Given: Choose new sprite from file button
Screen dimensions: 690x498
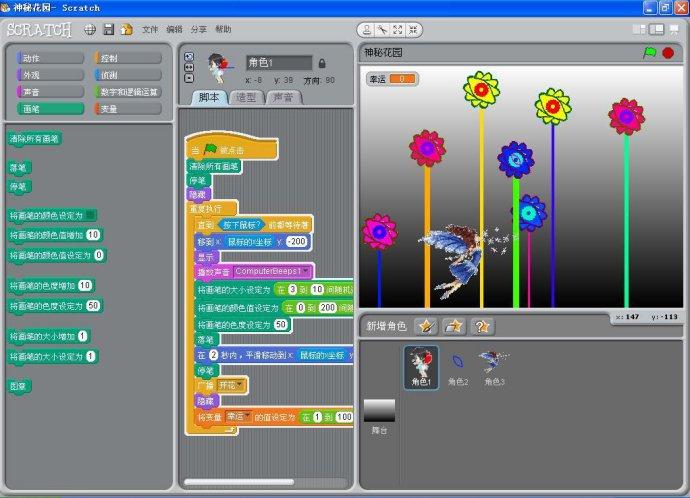Looking at the screenshot, I should click(454, 326).
